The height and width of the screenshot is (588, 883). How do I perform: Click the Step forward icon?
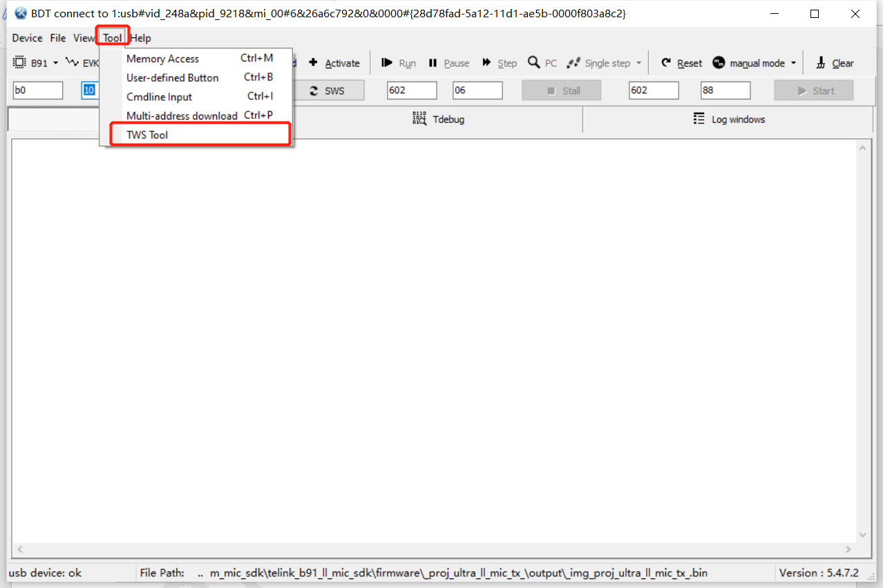pos(487,63)
